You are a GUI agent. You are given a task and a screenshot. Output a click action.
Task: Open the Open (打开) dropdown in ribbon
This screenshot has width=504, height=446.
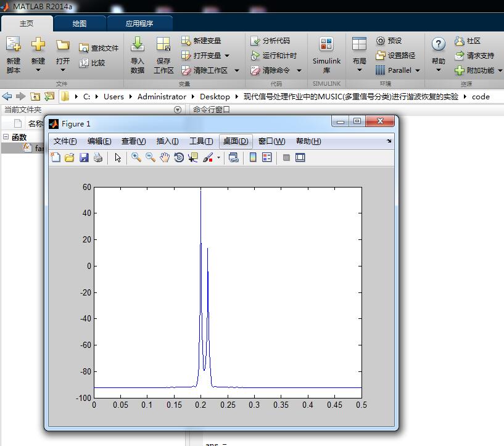63,70
